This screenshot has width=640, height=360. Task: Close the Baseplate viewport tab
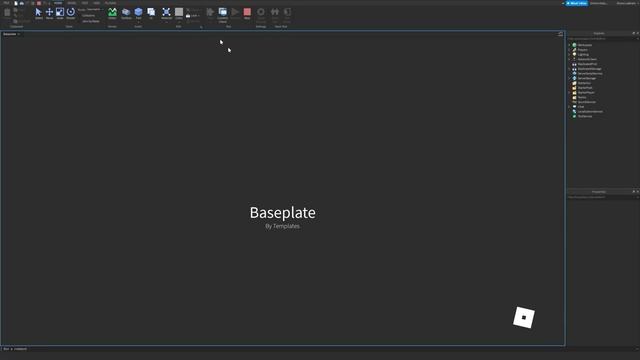(x=19, y=34)
